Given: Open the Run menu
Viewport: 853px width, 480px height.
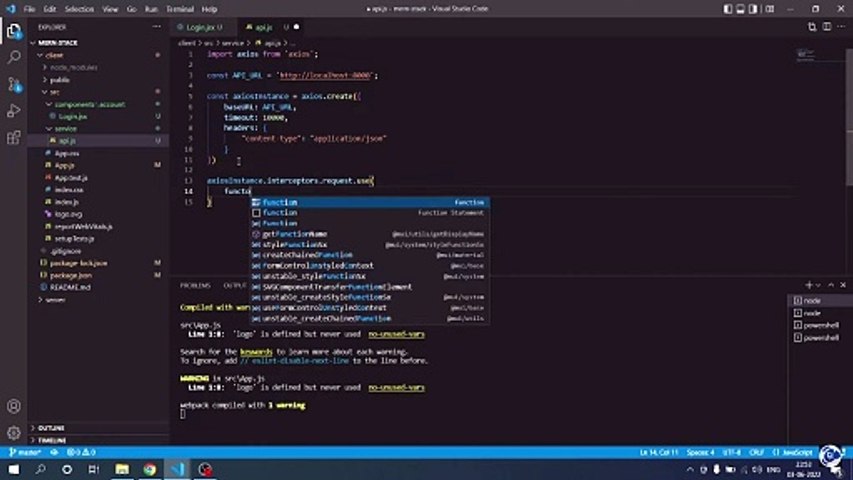Looking at the screenshot, I should (151, 9).
